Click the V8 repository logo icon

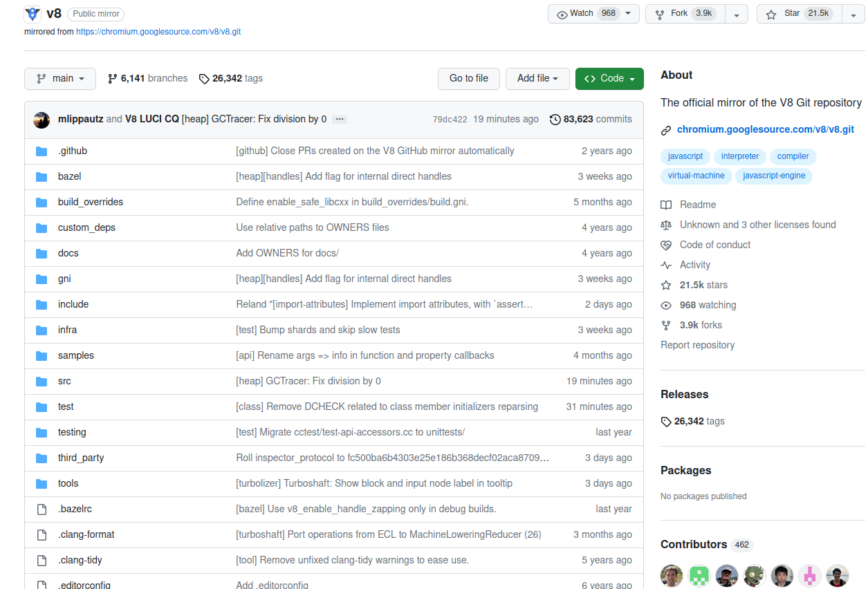click(33, 14)
